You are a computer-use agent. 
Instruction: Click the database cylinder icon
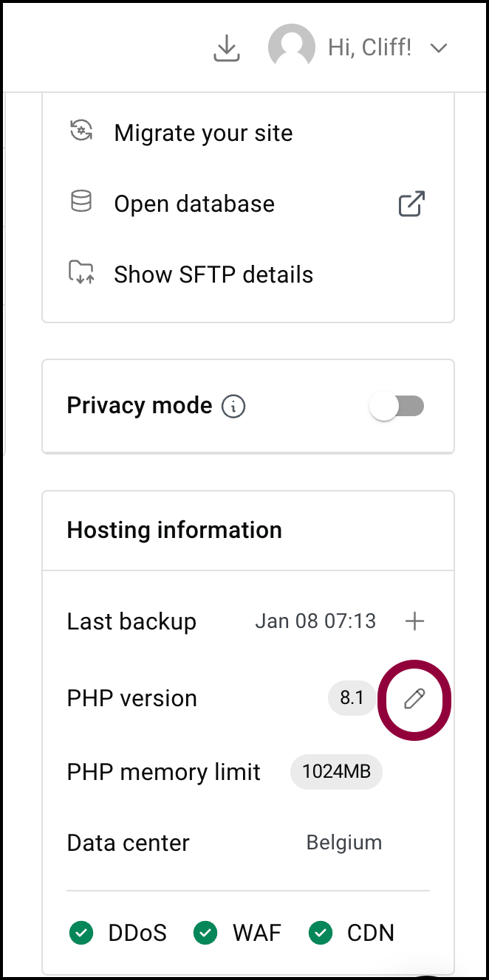pos(81,202)
